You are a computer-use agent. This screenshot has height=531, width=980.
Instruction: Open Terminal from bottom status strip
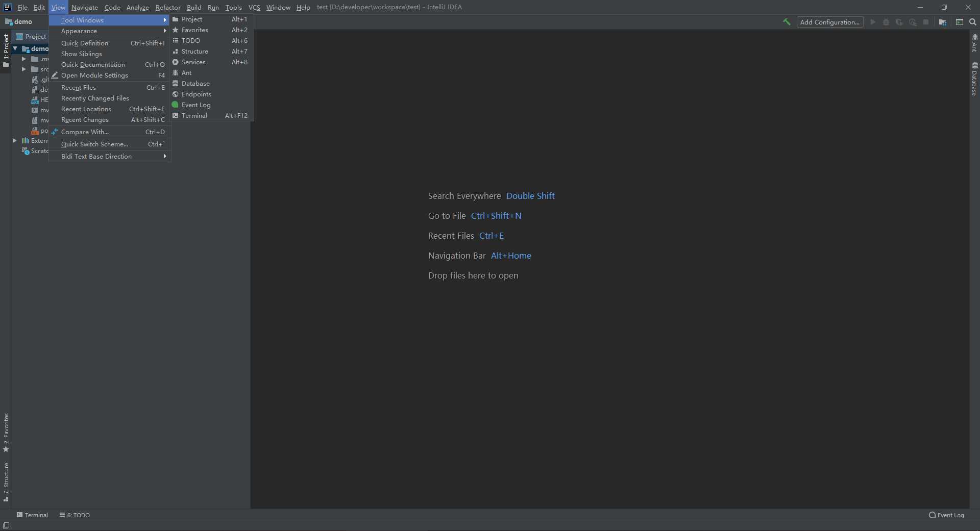[x=32, y=515]
